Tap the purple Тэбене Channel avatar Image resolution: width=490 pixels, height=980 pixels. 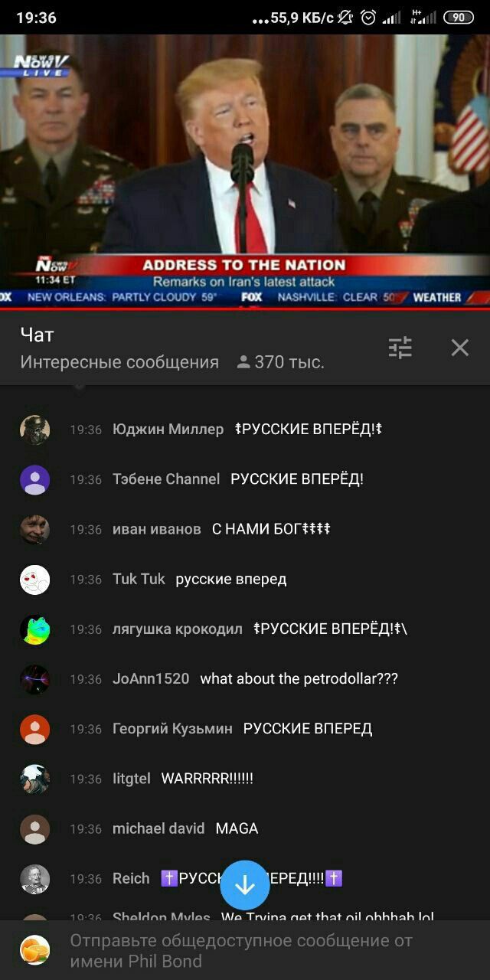34,479
